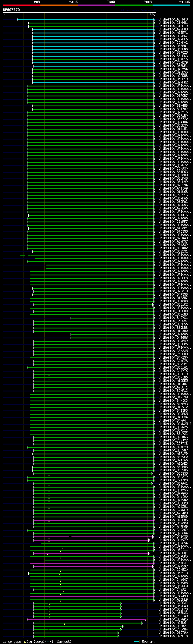
Task: Click the BP097779 query title
Action: click(x=11, y=10)
